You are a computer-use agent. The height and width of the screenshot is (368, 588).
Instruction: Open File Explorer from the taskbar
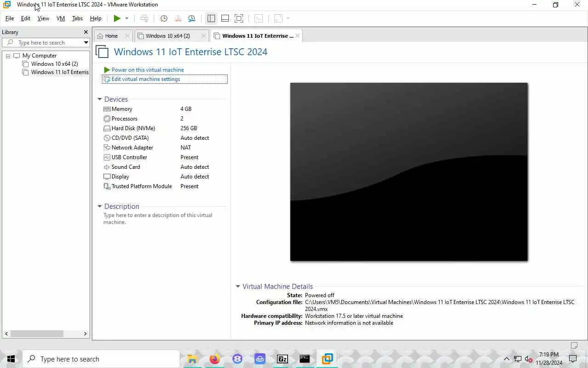coord(192,359)
